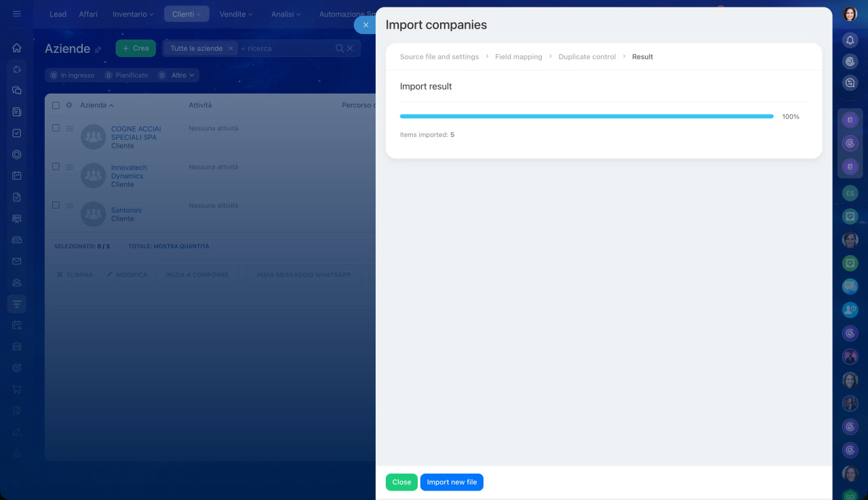The height and width of the screenshot is (500, 868).
Task: Click the calendar icon in left sidebar
Action: point(17,176)
